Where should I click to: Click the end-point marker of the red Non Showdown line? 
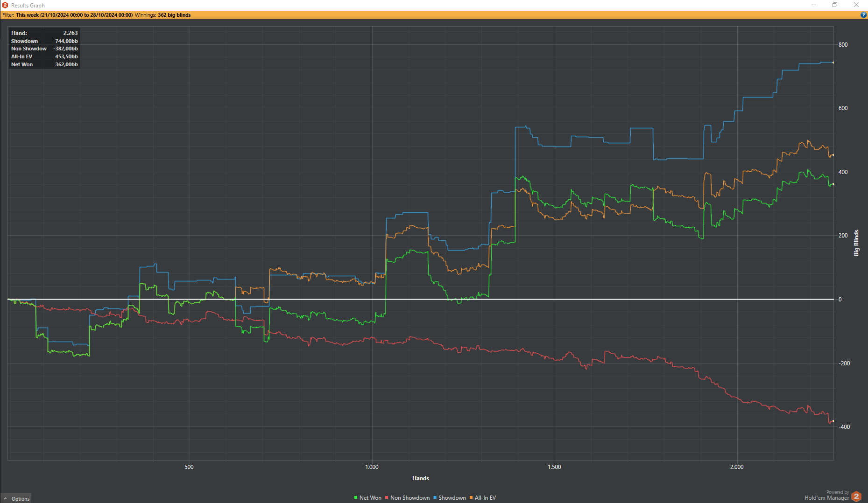[x=833, y=421]
